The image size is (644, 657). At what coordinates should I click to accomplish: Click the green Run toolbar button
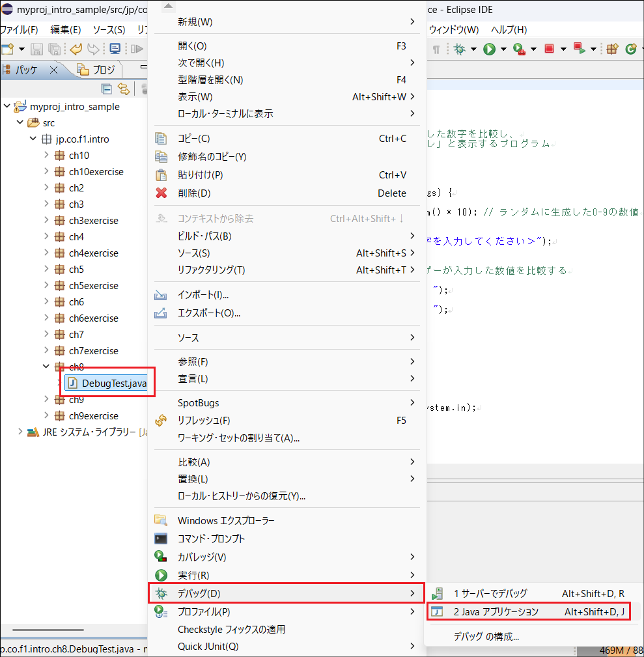click(x=489, y=49)
